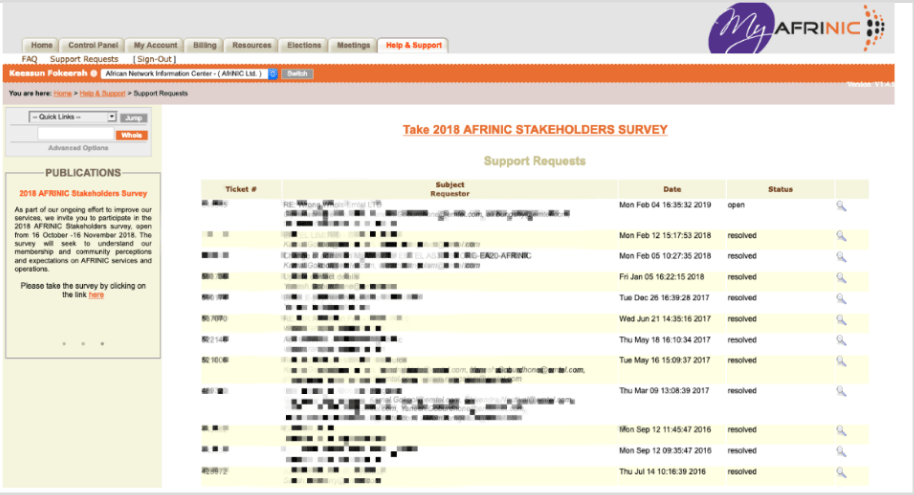The image size is (914, 495).
Task: Go to the Billing tab
Action: tap(205, 45)
